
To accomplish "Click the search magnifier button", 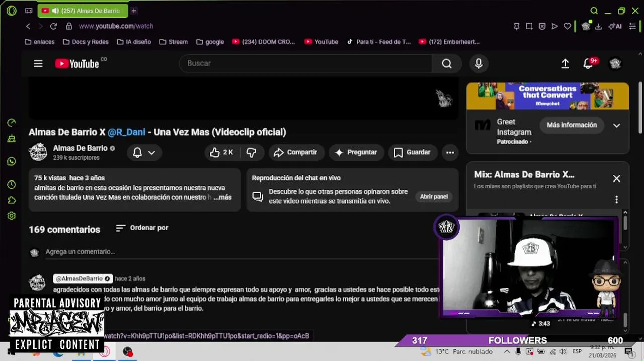I will [x=447, y=63].
